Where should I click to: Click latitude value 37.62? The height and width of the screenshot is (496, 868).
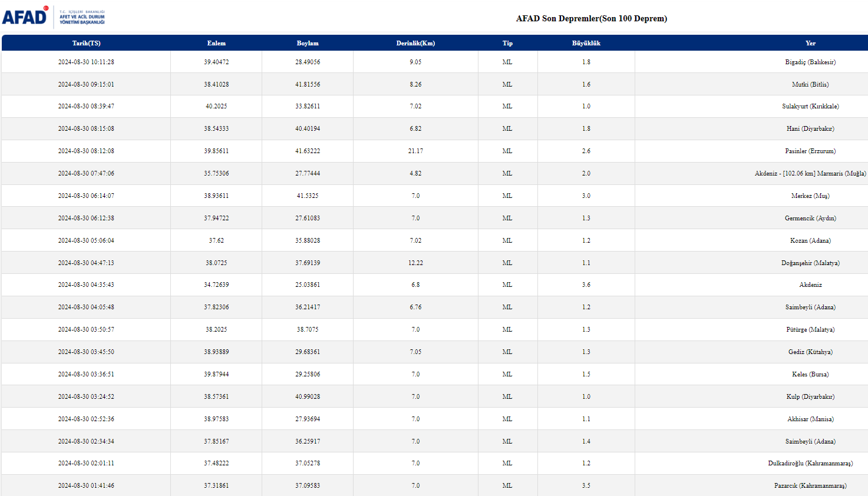click(216, 240)
